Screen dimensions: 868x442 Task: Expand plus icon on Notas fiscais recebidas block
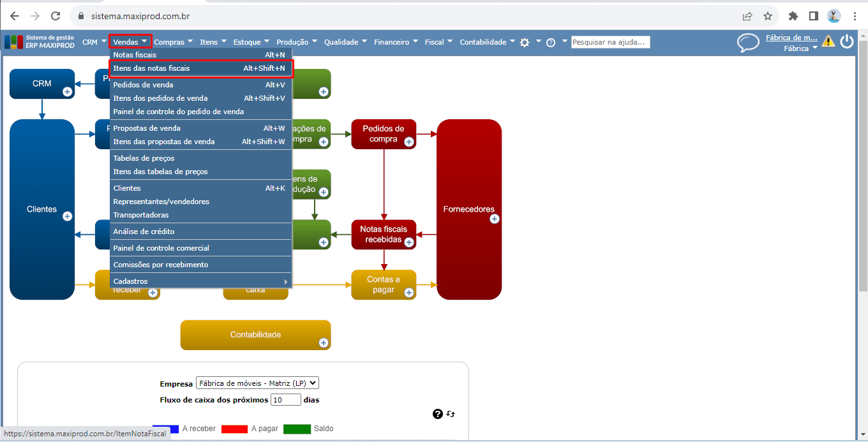pyautogui.click(x=409, y=242)
